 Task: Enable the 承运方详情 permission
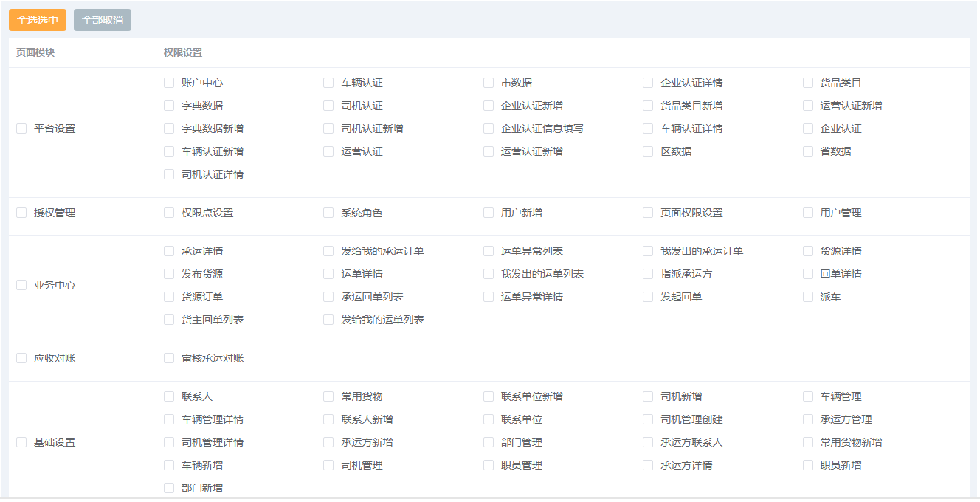[648, 465]
